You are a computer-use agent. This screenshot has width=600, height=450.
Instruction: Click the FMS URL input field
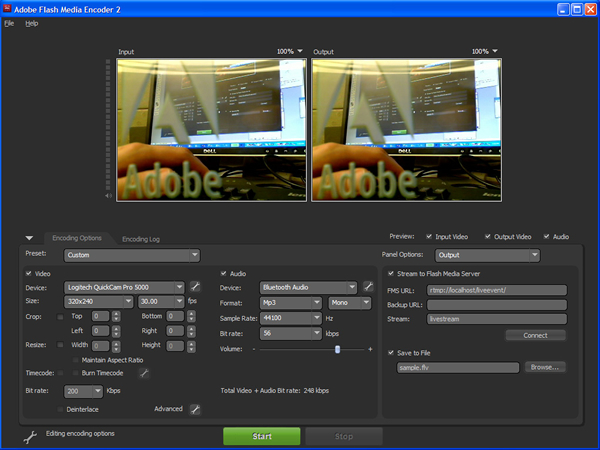pyautogui.click(x=497, y=290)
